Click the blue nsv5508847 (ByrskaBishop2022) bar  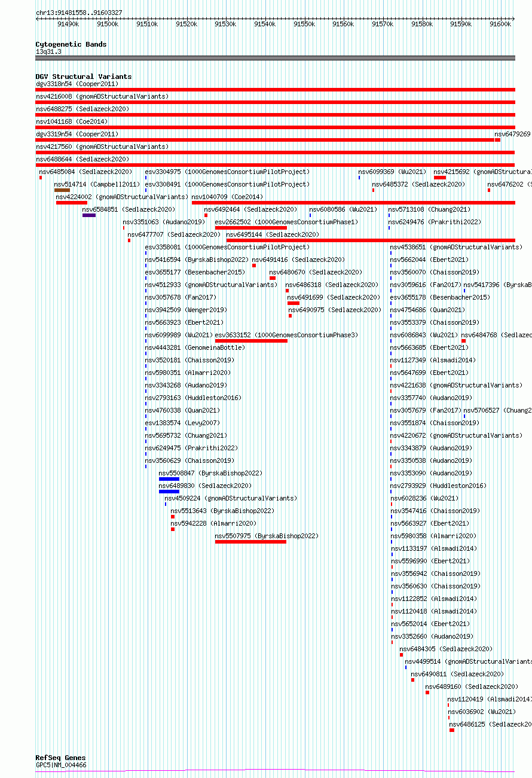[x=169, y=479]
